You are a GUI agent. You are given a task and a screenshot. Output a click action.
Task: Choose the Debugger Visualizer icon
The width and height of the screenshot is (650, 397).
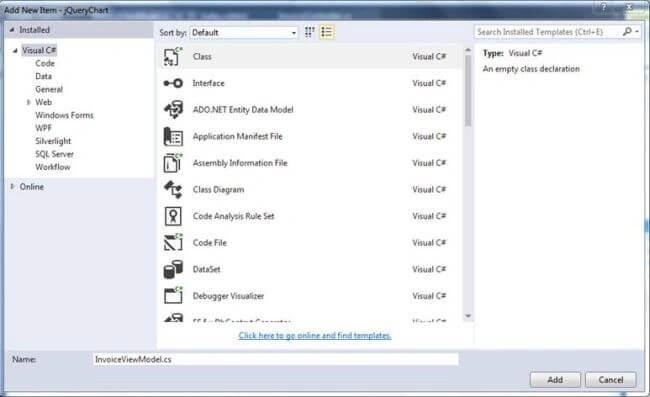[173, 296]
